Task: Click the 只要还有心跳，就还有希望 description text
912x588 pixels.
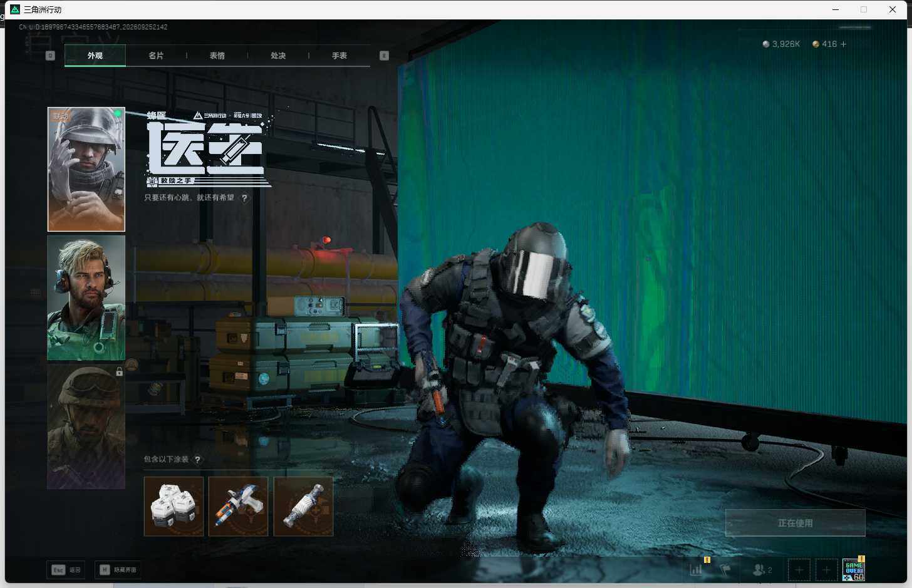Action: [x=189, y=198]
